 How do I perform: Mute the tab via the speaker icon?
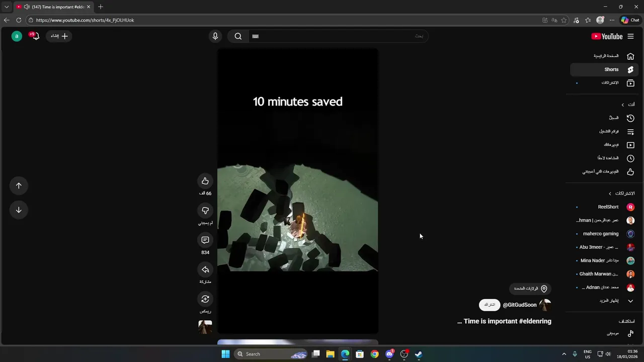[26, 7]
